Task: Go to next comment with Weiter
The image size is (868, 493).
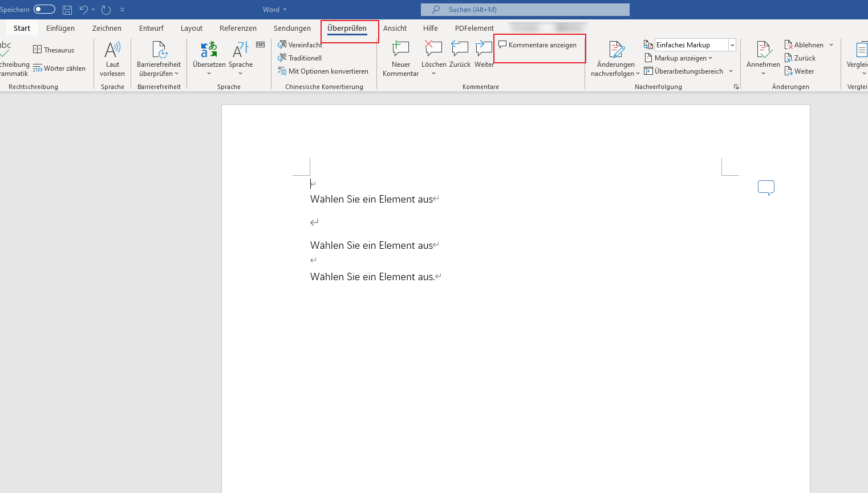Action: tap(484, 54)
